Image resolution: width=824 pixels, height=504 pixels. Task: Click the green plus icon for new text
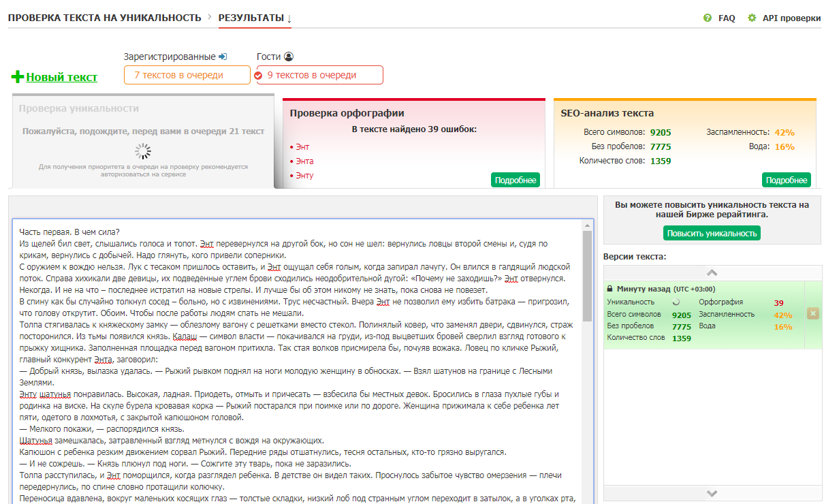click(x=18, y=77)
